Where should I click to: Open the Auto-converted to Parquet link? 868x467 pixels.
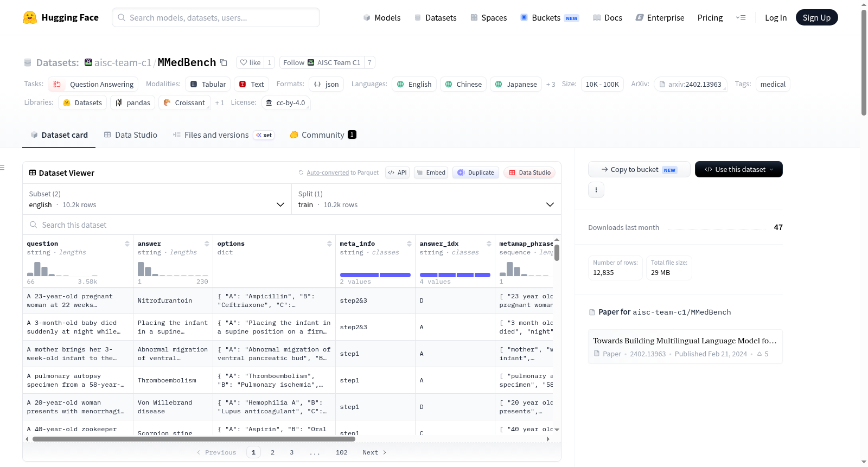pyautogui.click(x=342, y=172)
